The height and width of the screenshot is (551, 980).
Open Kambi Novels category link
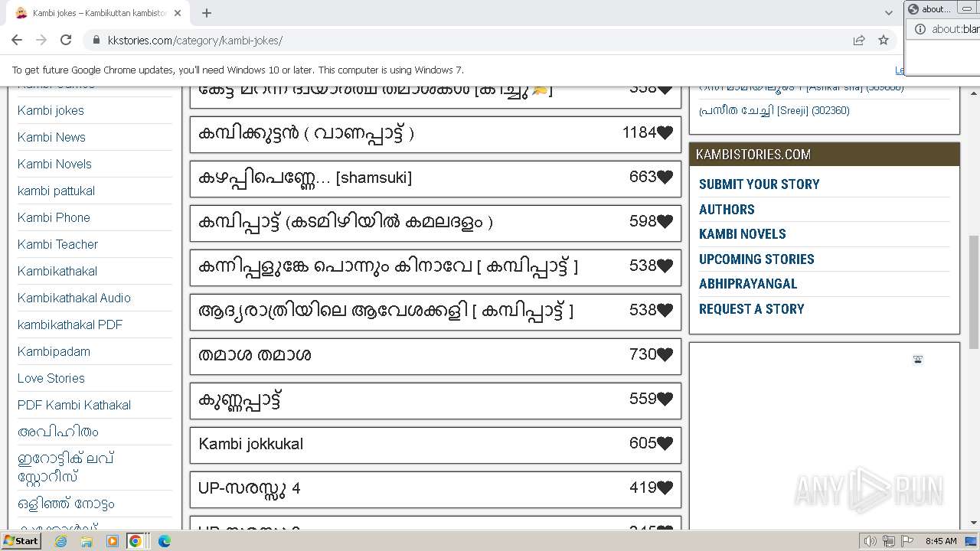54,164
